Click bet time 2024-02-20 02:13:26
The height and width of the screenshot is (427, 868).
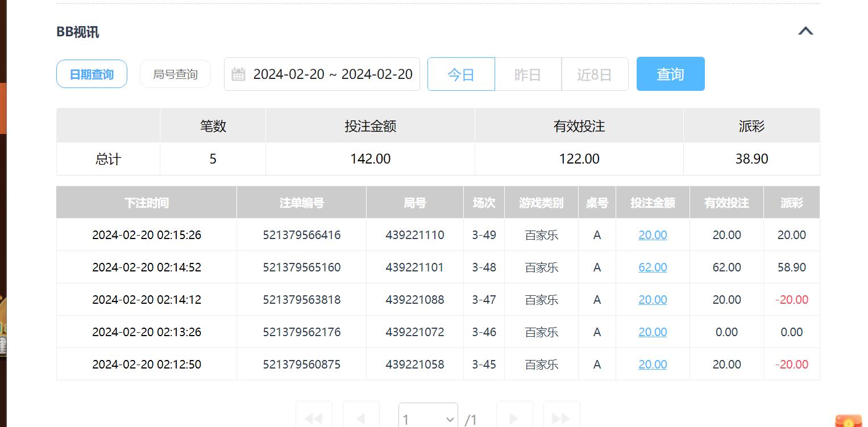pos(147,332)
